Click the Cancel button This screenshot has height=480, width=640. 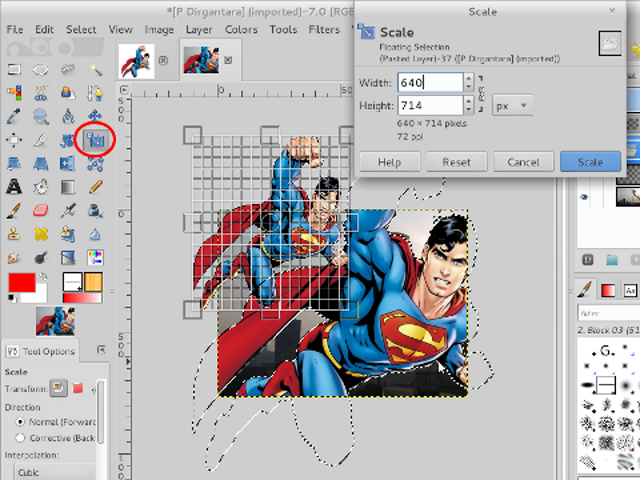(x=523, y=162)
